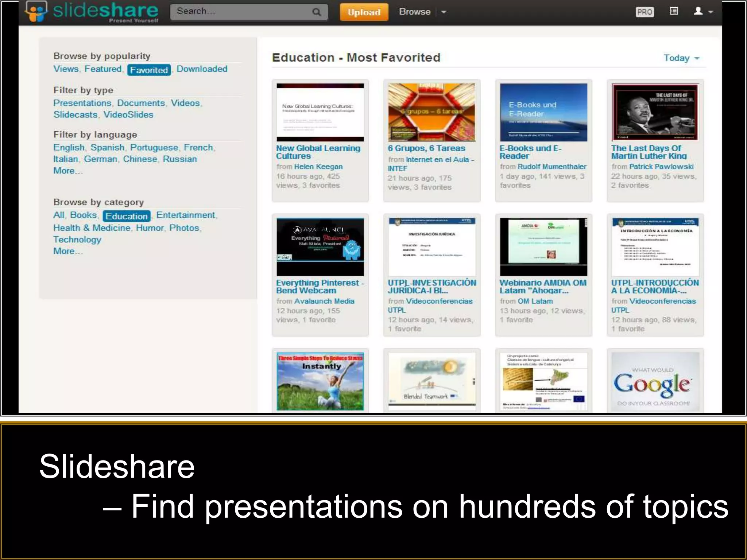Viewport: 747px width, 560px height.
Task: Filter language by Chinese
Action: point(140,159)
